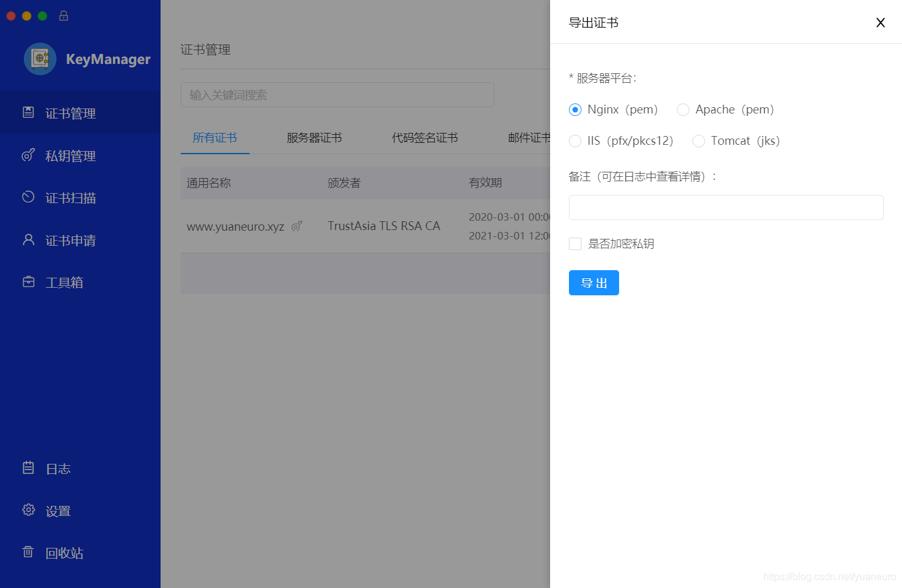Click the KeyManager safe logo icon

click(x=40, y=59)
